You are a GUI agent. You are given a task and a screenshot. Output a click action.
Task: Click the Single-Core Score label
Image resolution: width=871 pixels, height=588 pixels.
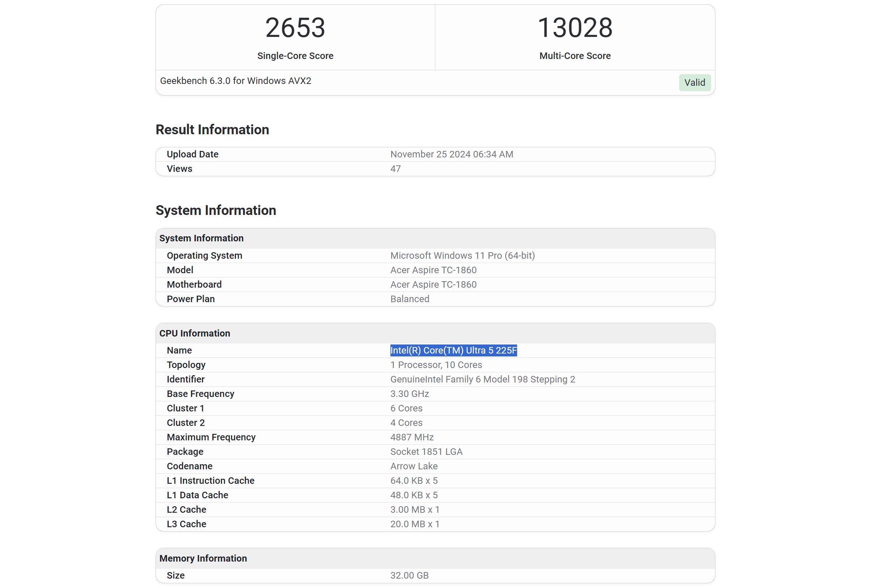pyautogui.click(x=295, y=56)
